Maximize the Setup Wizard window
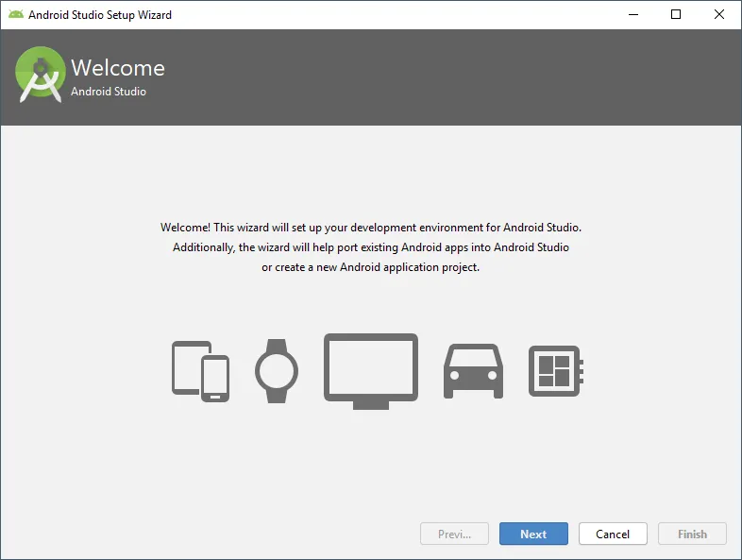The image size is (742, 560). [x=676, y=15]
